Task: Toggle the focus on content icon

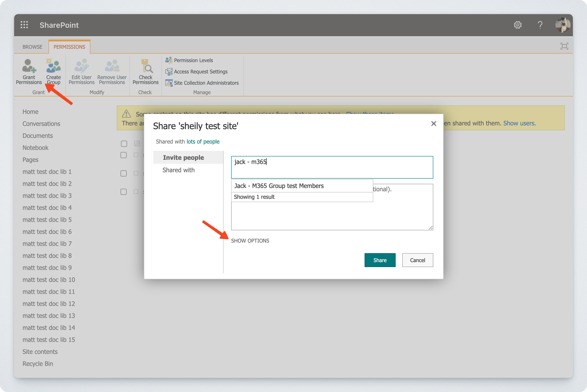Action: 564,46
